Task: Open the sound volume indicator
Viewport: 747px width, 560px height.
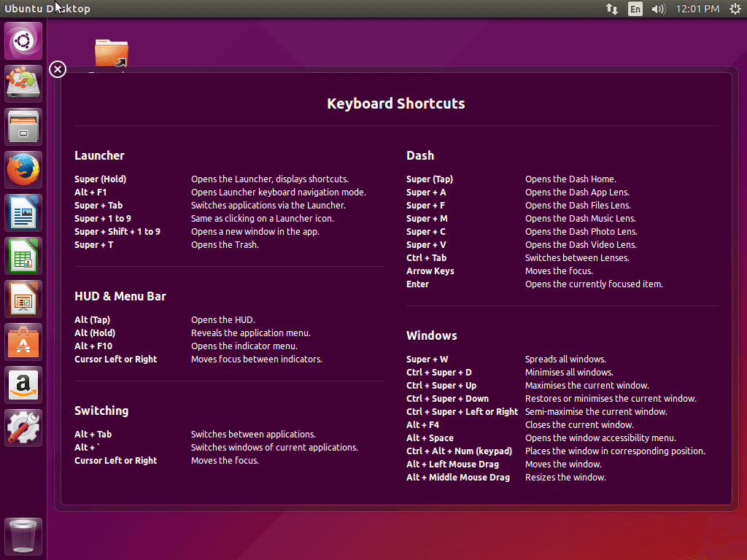Action: pyautogui.click(x=659, y=9)
